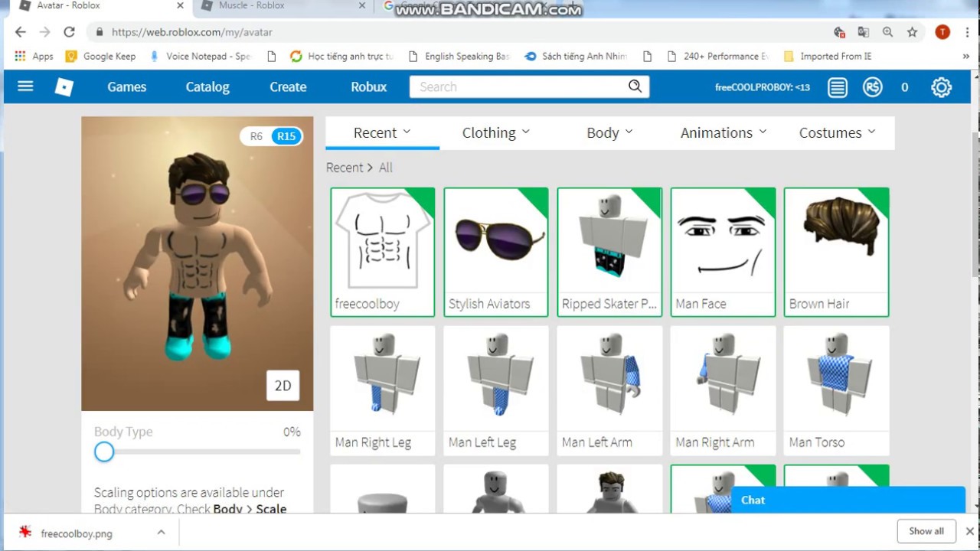Open the freecoolboy.png downloaded file
This screenshot has width=980, height=551.
pos(77,533)
